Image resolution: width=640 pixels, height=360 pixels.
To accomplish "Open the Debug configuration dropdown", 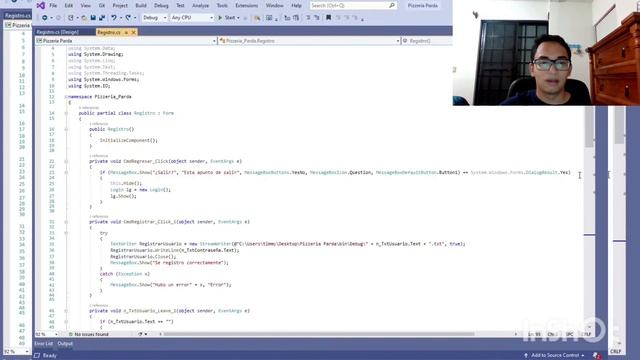I will coord(154,18).
